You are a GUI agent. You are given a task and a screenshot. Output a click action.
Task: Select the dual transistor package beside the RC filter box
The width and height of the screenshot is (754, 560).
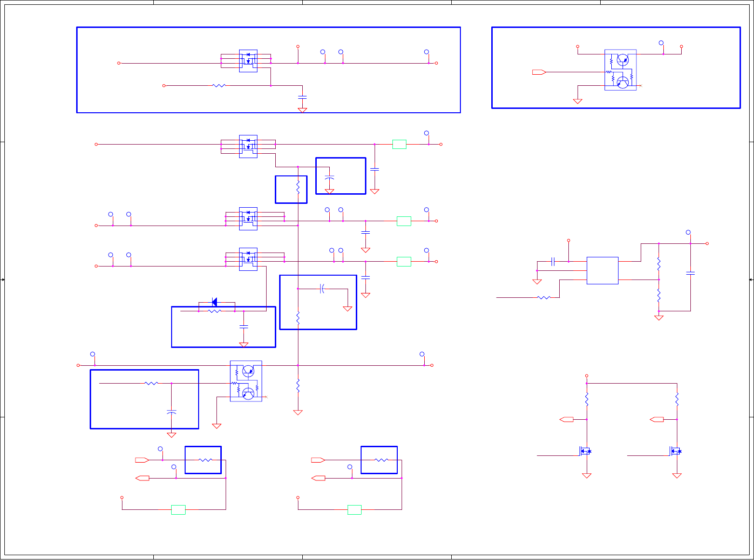click(246, 381)
